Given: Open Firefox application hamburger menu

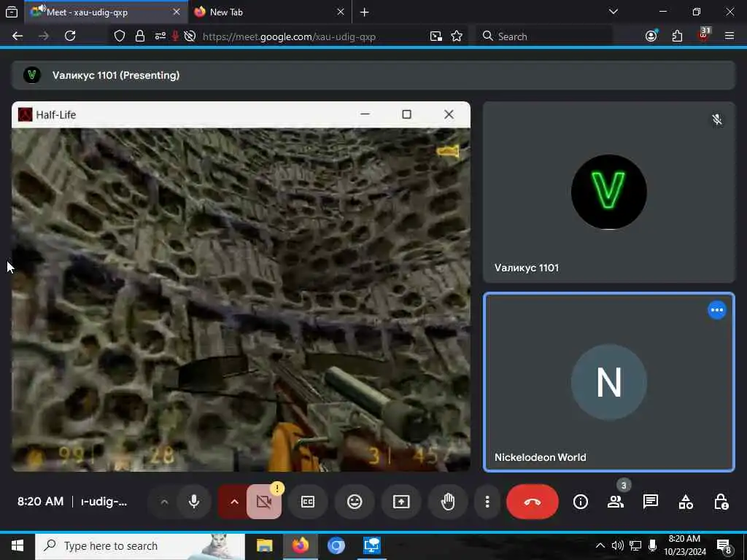Looking at the screenshot, I should tap(729, 36).
